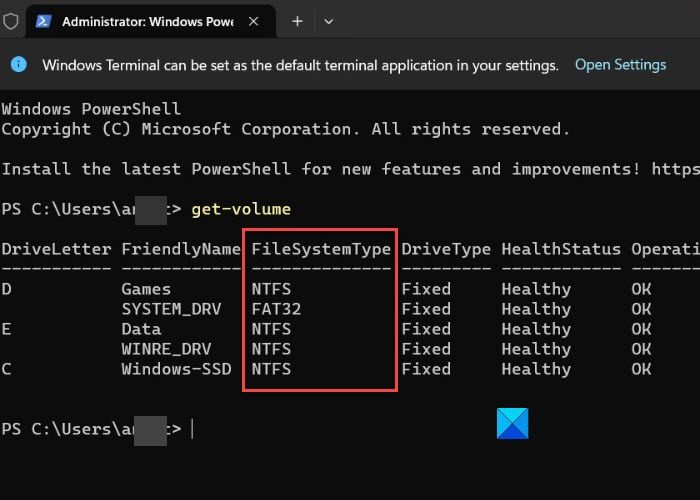Click the WINRE_DRV volume name
This screenshot has height=500, width=700.
click(166, 350)
